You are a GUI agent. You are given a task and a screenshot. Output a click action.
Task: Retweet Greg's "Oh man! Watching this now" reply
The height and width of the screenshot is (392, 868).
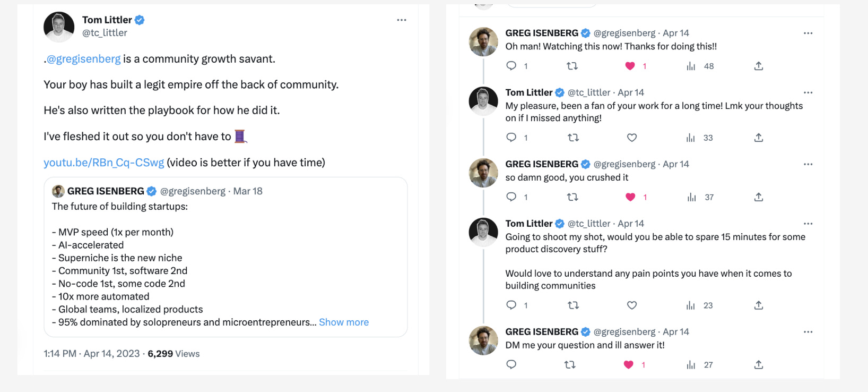(572, 66)
